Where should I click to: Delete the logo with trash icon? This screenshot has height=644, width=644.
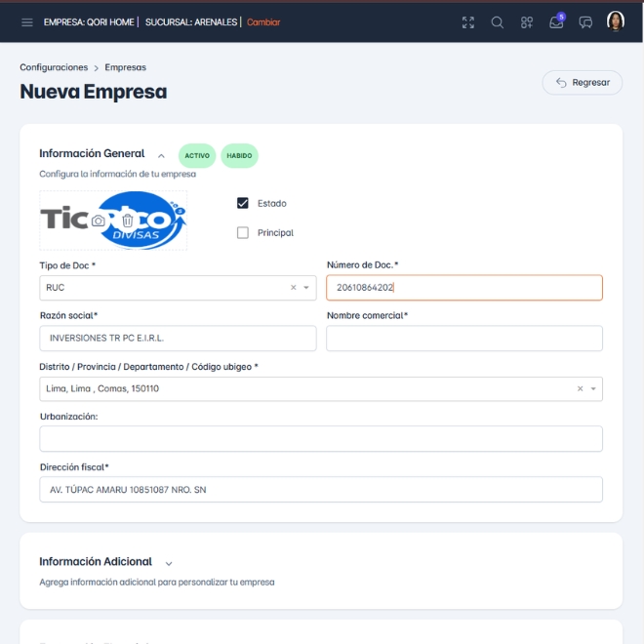[x=128, y=221]
